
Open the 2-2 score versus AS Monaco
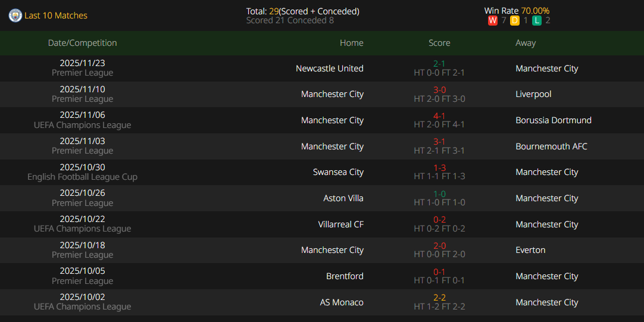pyautogui.click(x=439, y=298)
